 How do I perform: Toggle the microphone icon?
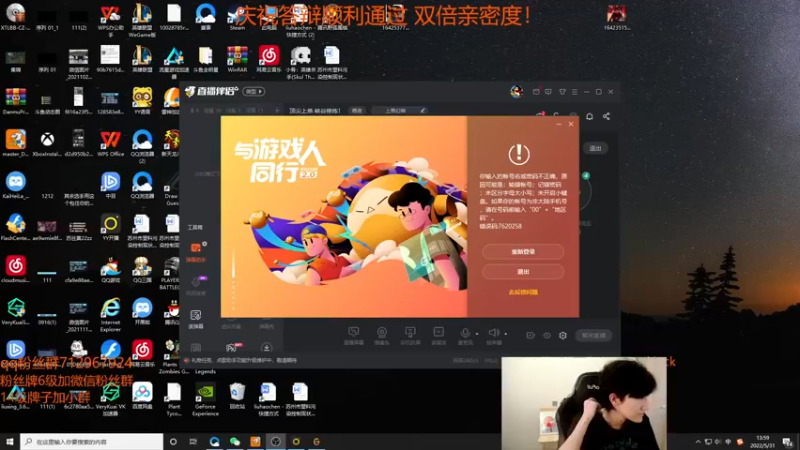point(465,334)
